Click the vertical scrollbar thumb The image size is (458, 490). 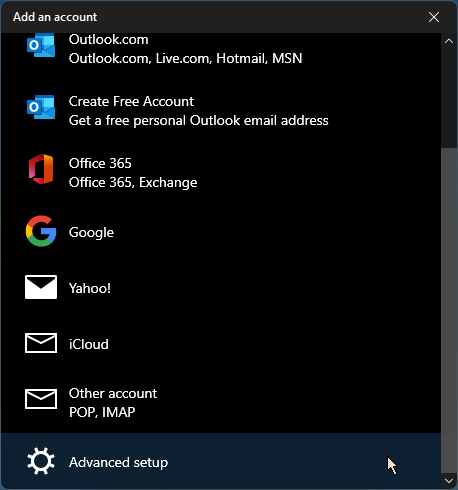coord(449,311)
